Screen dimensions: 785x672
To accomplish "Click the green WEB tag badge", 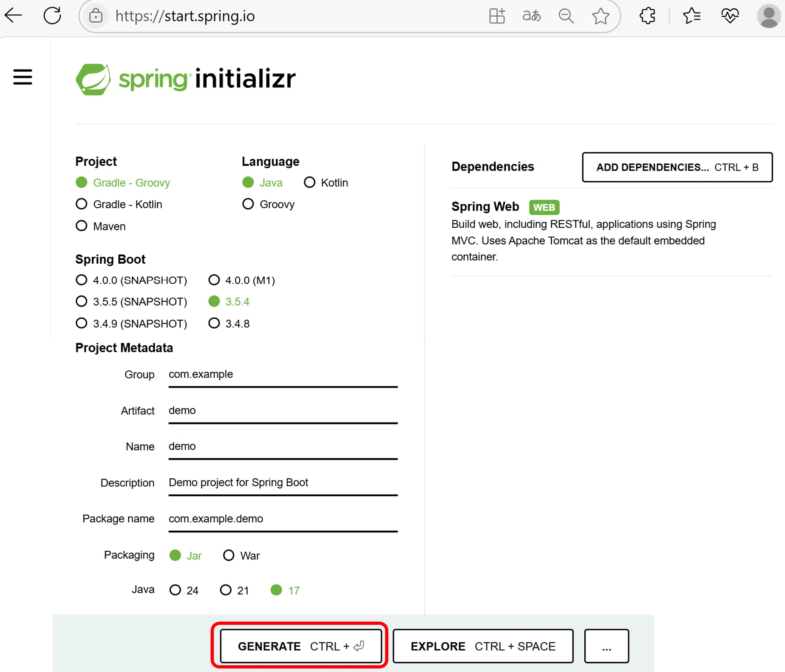I will click(544, 207).
